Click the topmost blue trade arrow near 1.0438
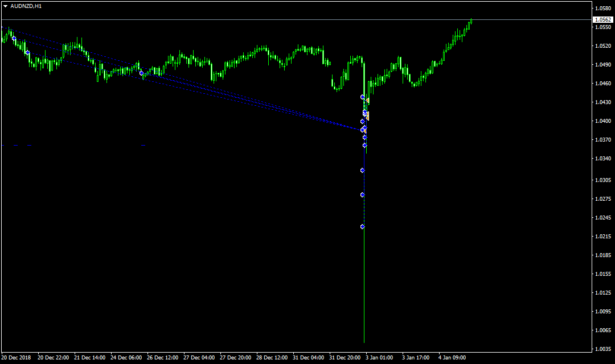The image size is (615, 364). click(362, 97)
